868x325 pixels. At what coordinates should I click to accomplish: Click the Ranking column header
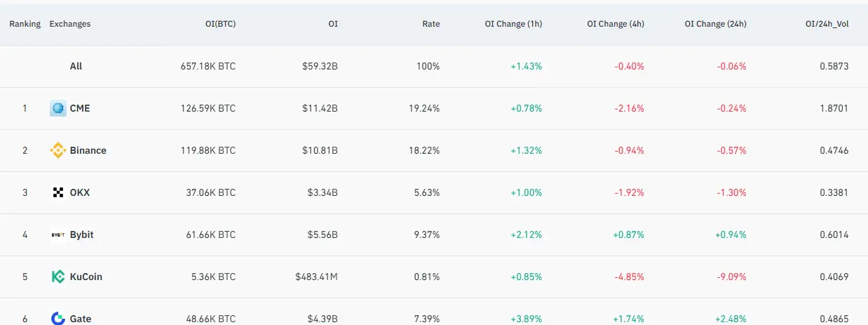click(25, 24)
